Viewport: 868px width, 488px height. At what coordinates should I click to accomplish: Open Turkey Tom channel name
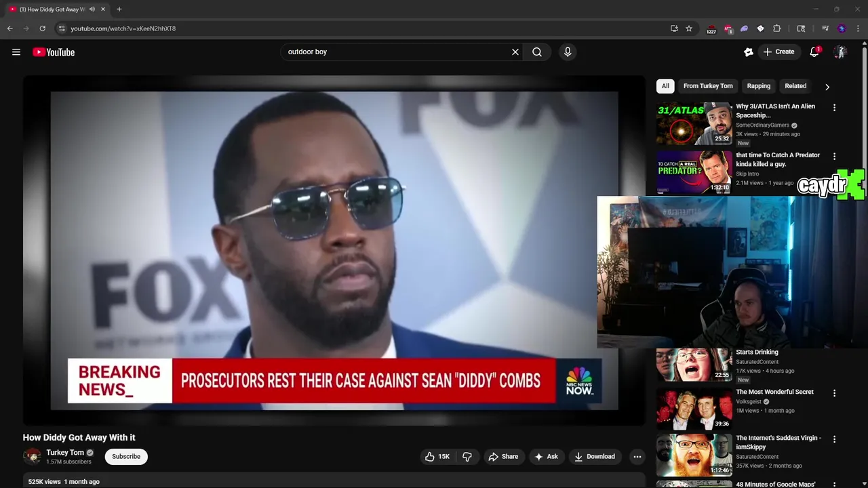(65, 453)
